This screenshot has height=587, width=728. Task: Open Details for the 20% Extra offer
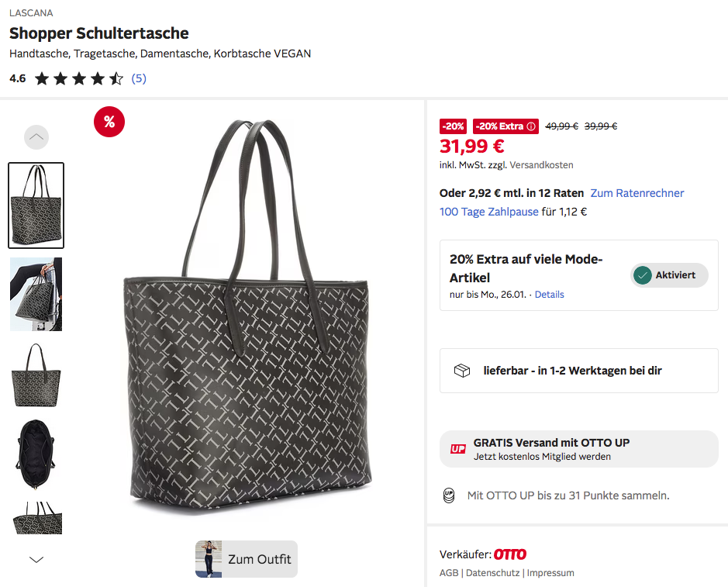pyautogui.click(x=549, y=295)
